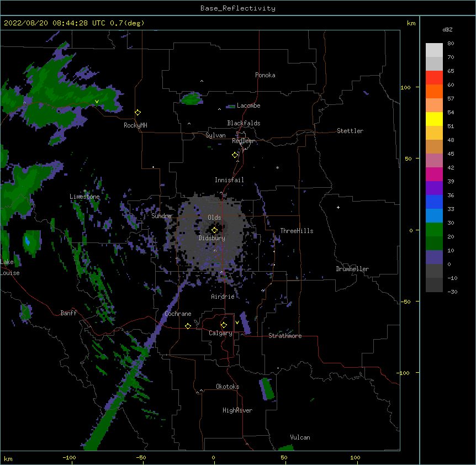Click the green echo patch northwest of Lacombe

(192, 99)
